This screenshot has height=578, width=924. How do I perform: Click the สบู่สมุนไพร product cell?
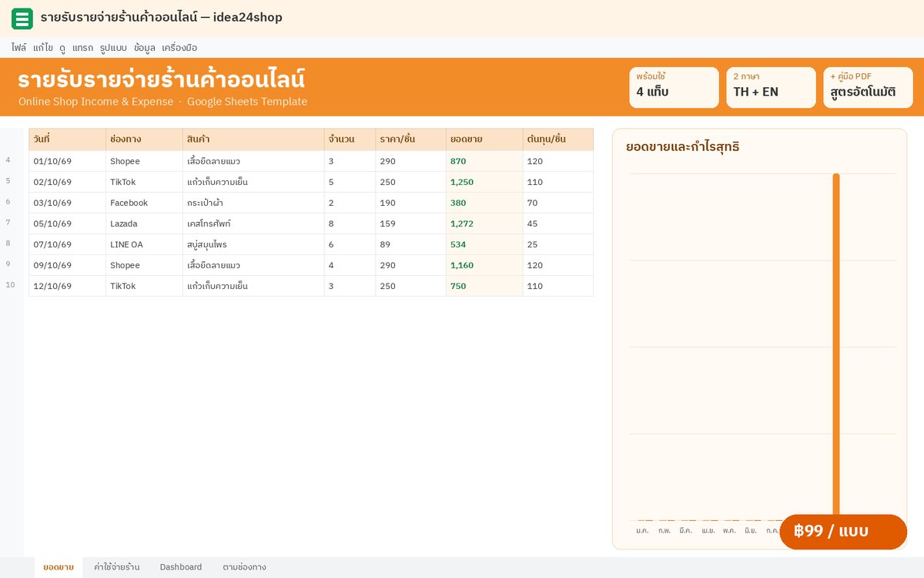click(253, 244)
